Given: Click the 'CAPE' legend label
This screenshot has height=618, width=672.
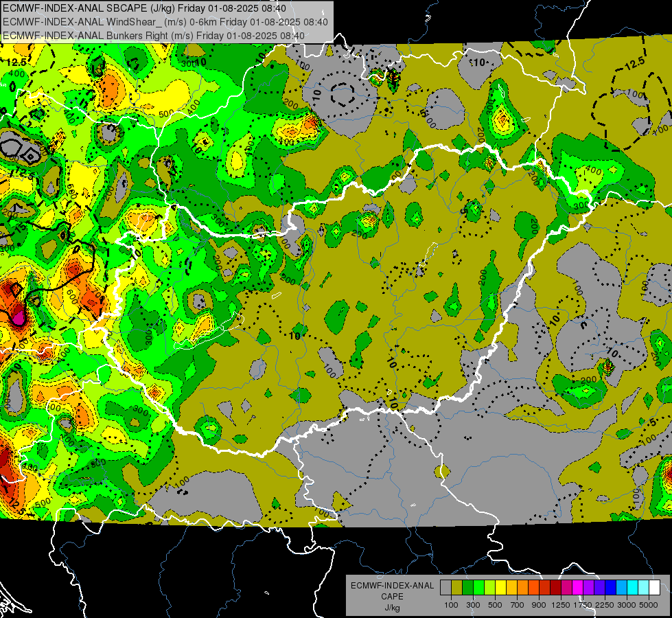Looking at the screenshot, I should pos(393,597).
